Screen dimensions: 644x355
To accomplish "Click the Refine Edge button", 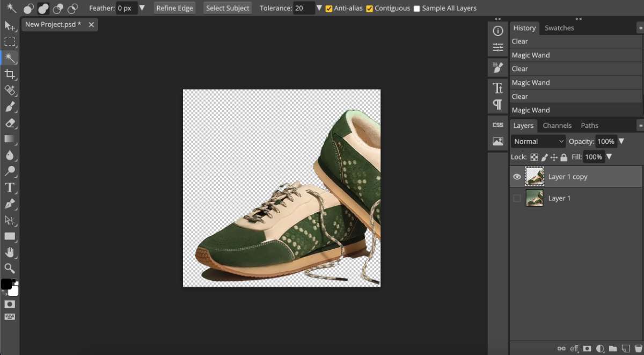I will pyautogui.click(x=174, y=8).
